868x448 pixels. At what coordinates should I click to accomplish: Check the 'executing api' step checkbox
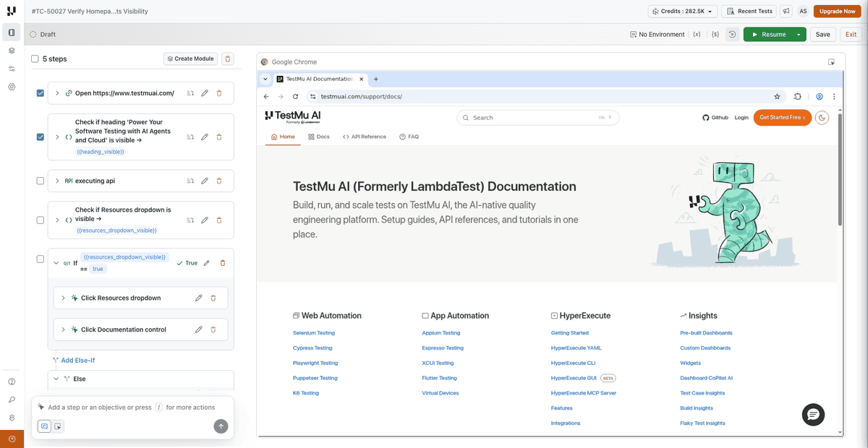[x=41, y=181]
